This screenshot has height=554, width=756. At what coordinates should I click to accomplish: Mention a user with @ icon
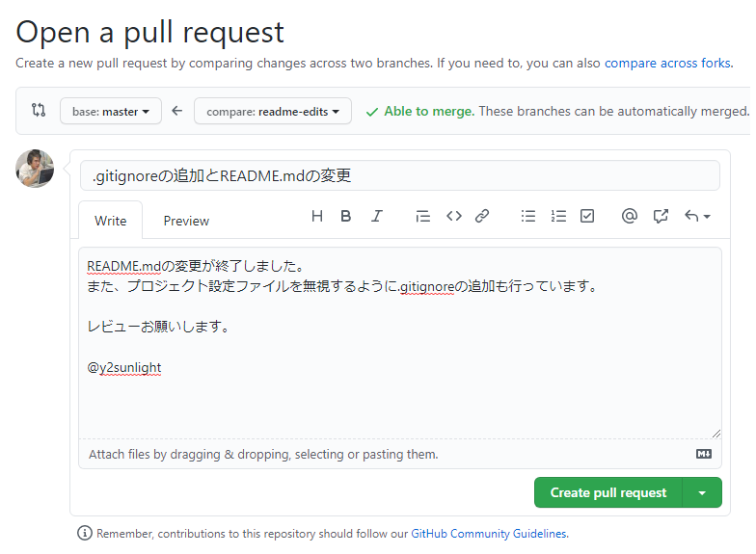point(630,217)
